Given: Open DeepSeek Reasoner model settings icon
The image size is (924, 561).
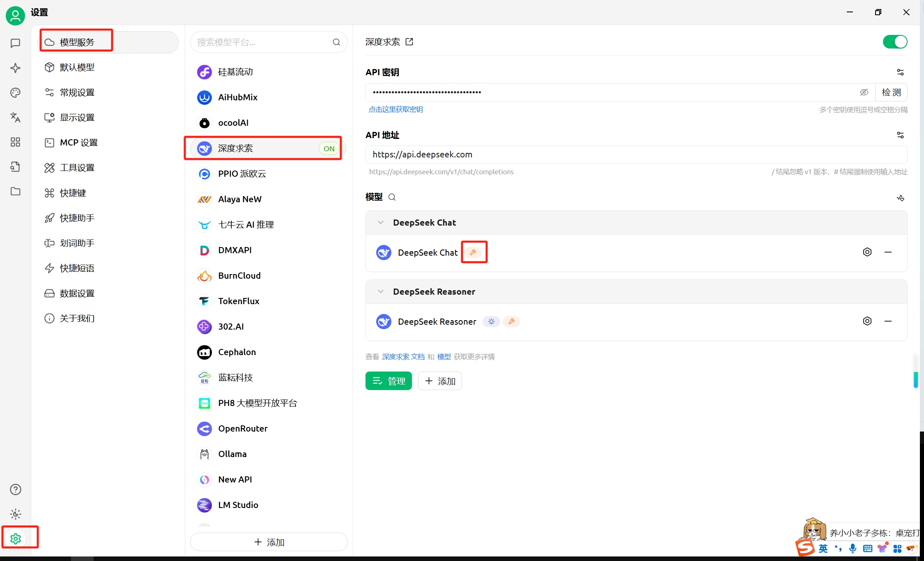Looking at the screenshot, I should (x=867, y=321).
